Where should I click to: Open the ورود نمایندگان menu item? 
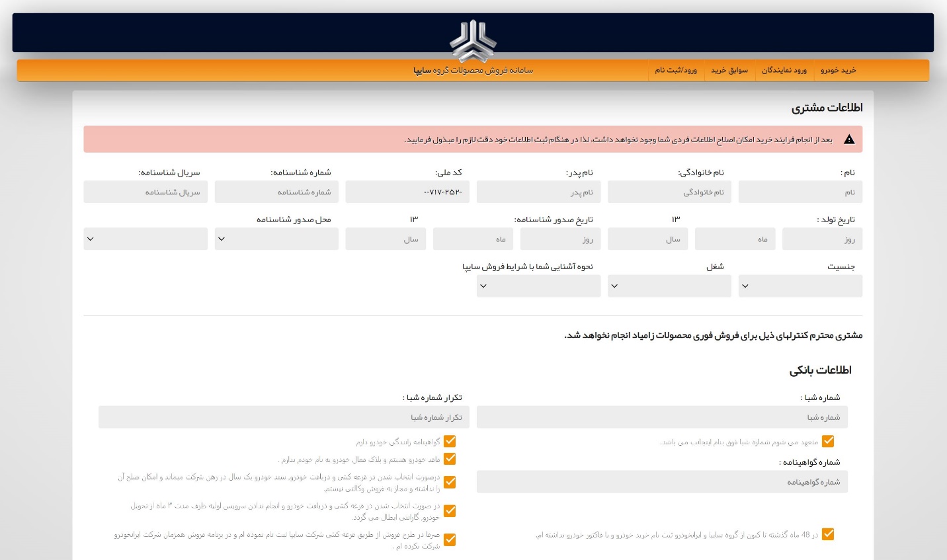(784, 70)
